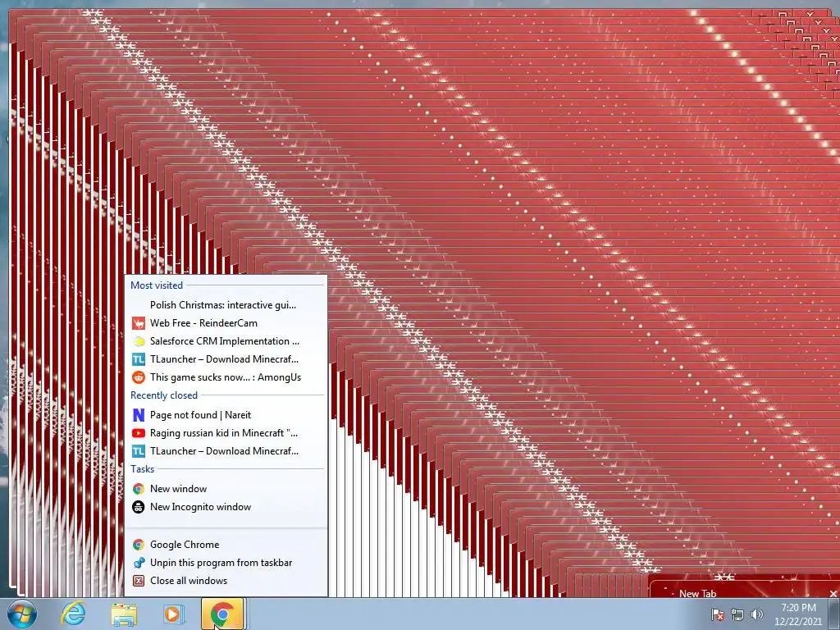Open Windows Media Player on taskbar
Screen dimensions: 840x630
pos(173,614)
